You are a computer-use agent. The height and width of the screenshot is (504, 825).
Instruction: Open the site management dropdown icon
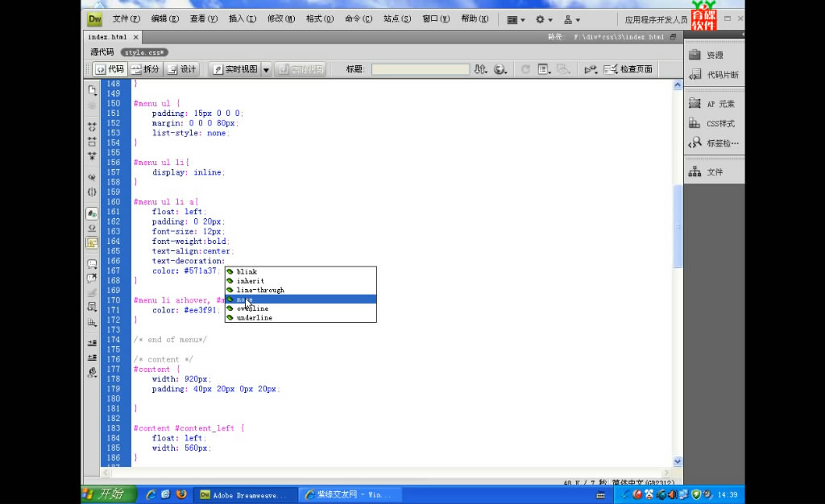point(572,20)
